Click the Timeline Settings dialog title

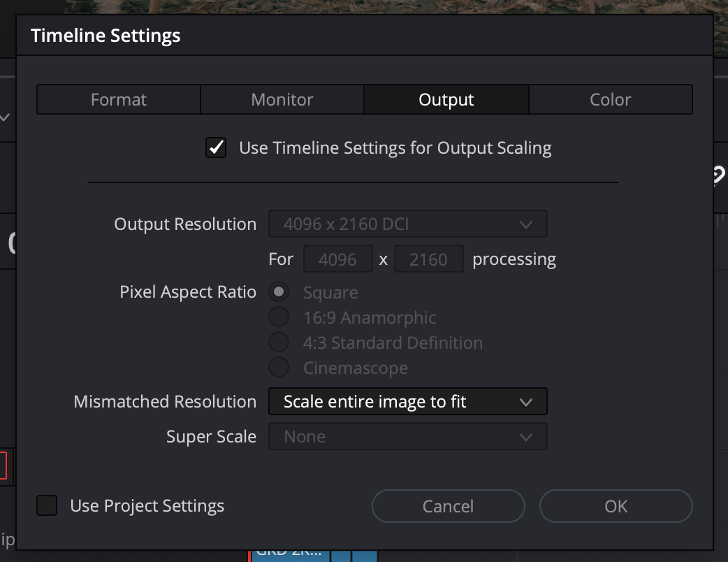pos(105,36)
